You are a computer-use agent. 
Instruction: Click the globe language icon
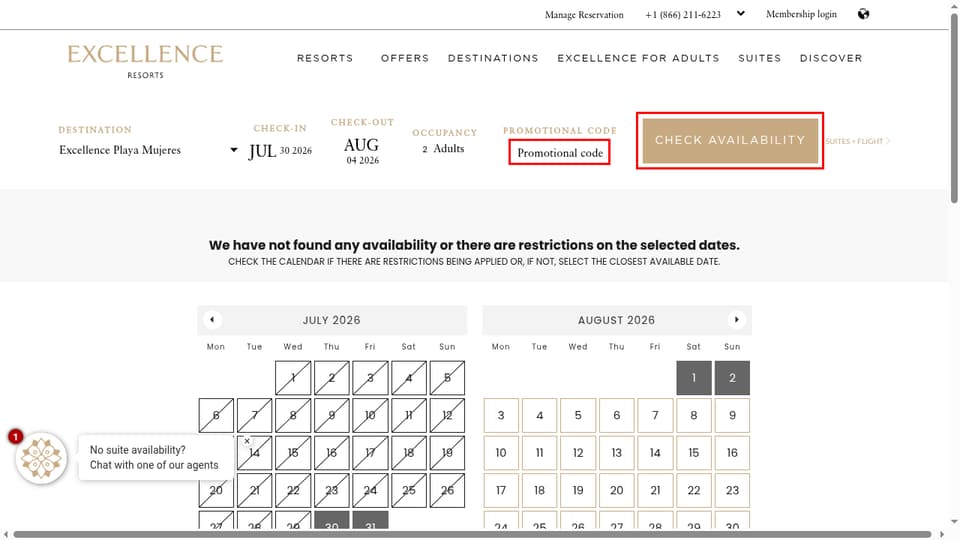(863, 14)
